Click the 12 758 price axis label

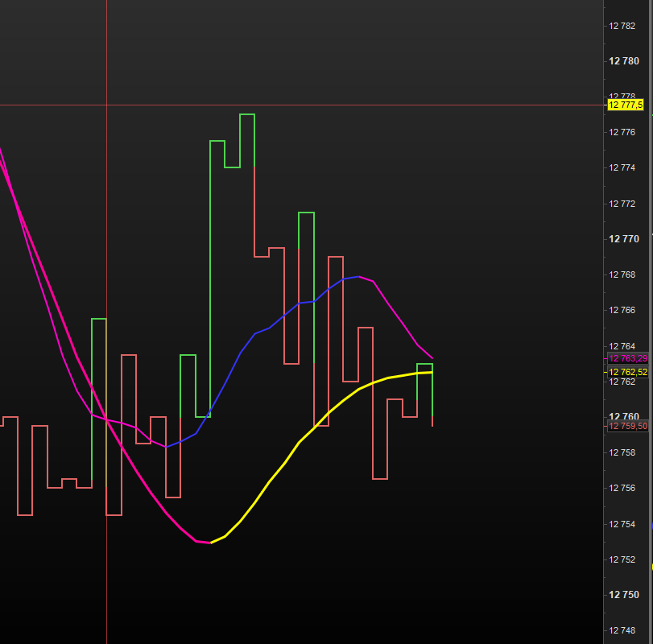click(x=622, y=452)
